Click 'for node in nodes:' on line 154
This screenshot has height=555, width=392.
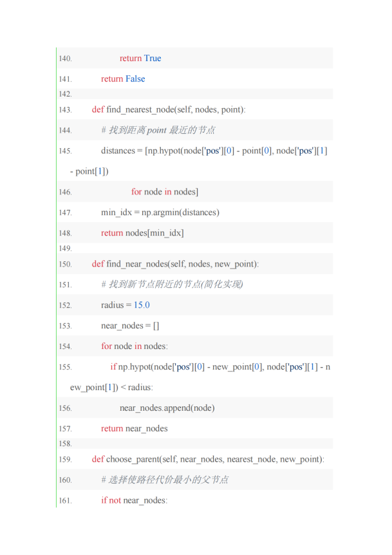[135, 346]
